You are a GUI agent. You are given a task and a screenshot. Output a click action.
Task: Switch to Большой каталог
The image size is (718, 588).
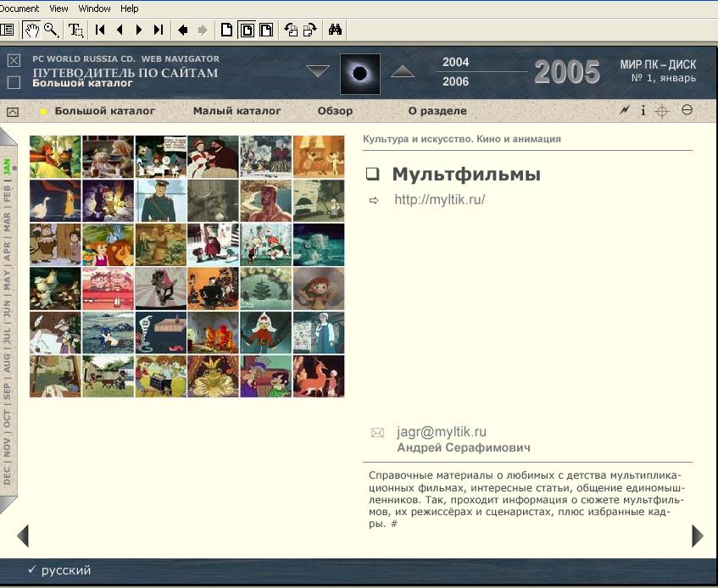(105, 111)
